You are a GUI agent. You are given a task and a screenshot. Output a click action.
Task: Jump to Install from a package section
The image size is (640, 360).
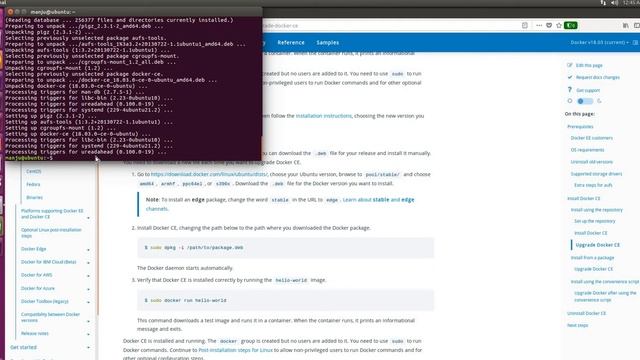click(x=592, y=258)
